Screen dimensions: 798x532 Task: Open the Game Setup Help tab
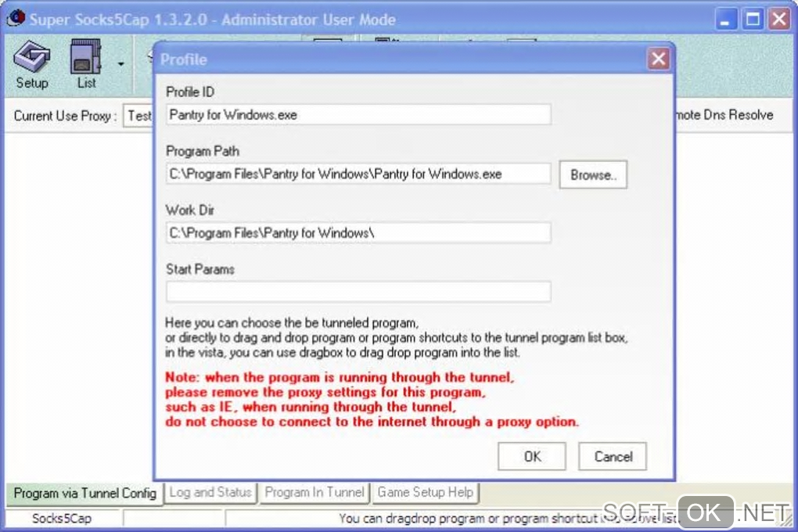425,492
